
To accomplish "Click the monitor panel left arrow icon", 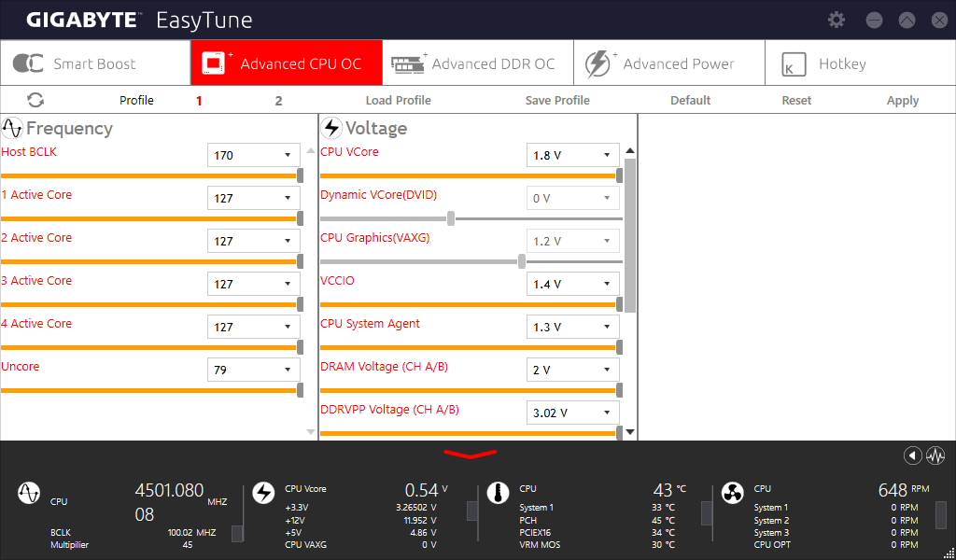I will (x=913, y=455).
